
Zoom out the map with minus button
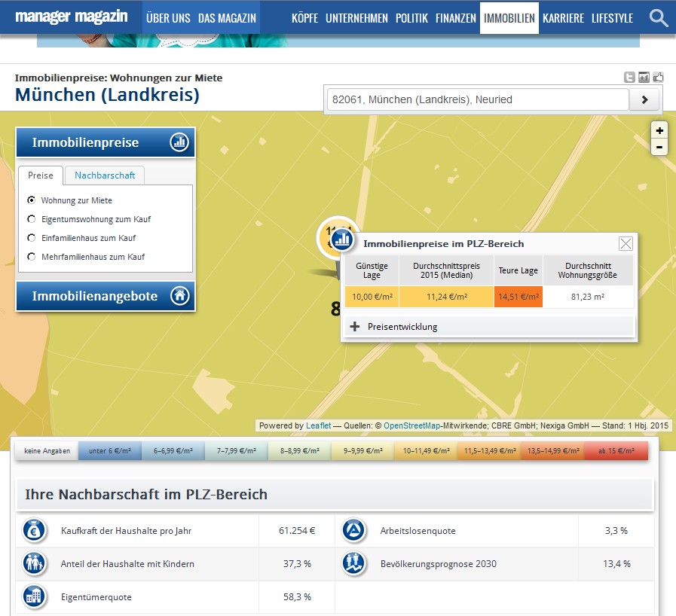point(659,147)
